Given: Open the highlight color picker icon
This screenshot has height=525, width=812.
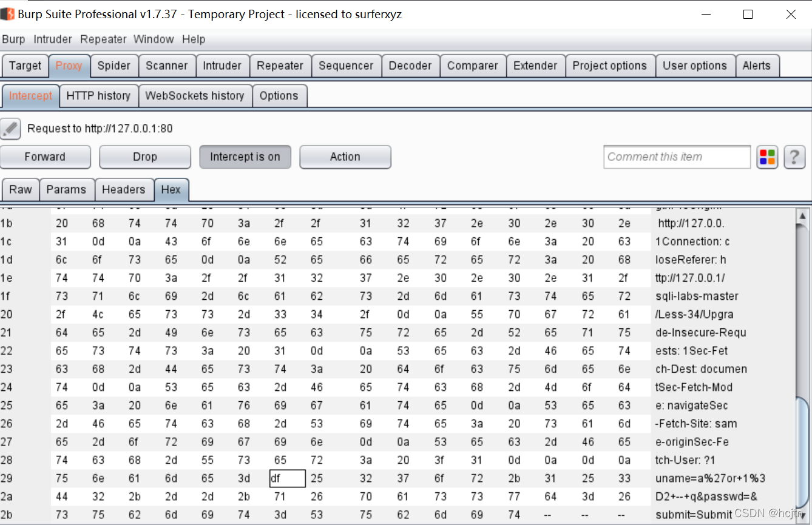Looking at the screenshot, I should pos(767,157).
